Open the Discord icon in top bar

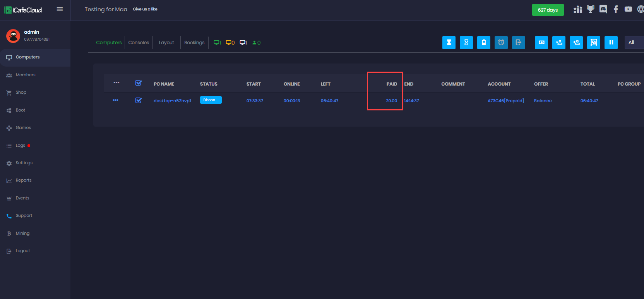pos(603,9)
